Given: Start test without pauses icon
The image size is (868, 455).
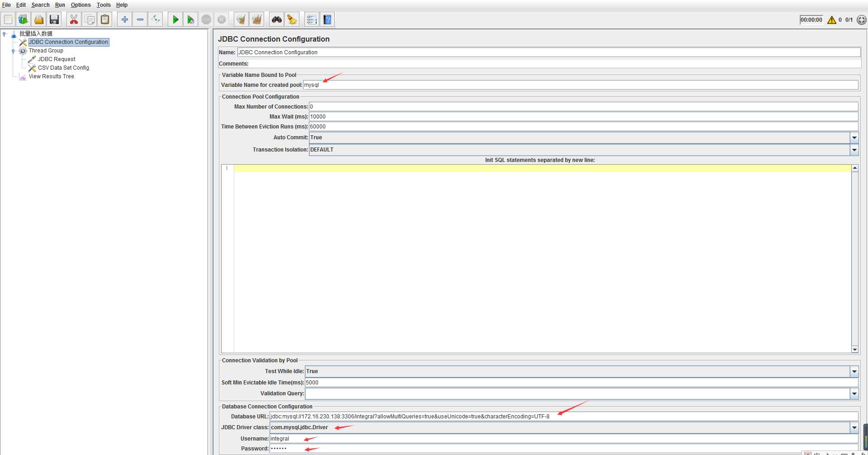Looking at the screenshot, I should 191,19.
